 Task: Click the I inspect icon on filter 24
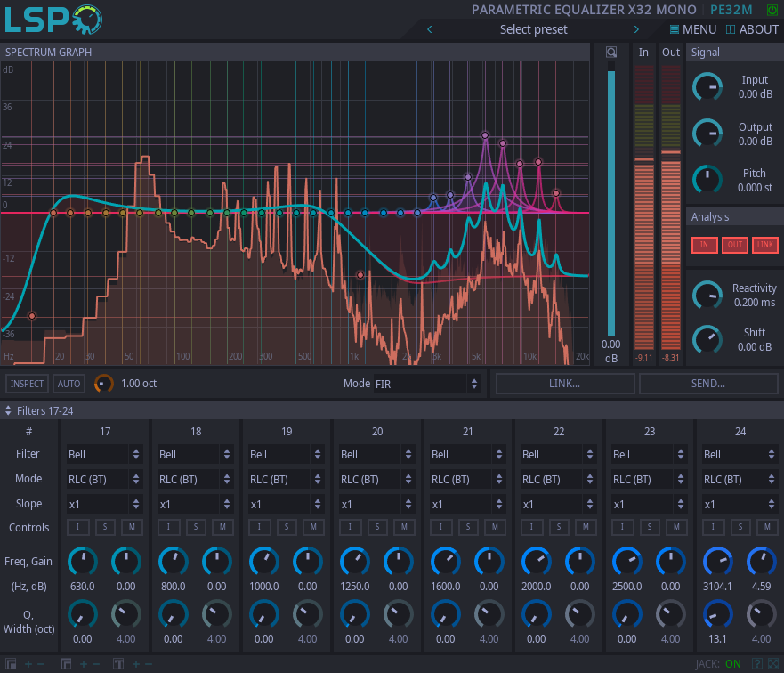(713, 527)
